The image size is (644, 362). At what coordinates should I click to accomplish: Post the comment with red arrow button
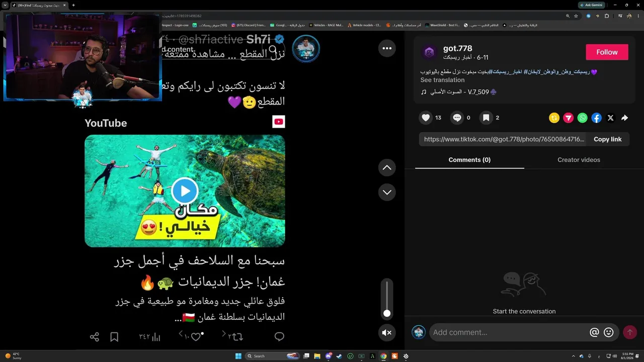630,332
